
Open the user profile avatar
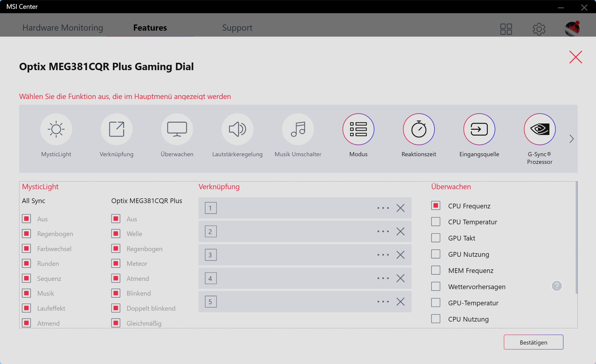click(x=572, y=29)
